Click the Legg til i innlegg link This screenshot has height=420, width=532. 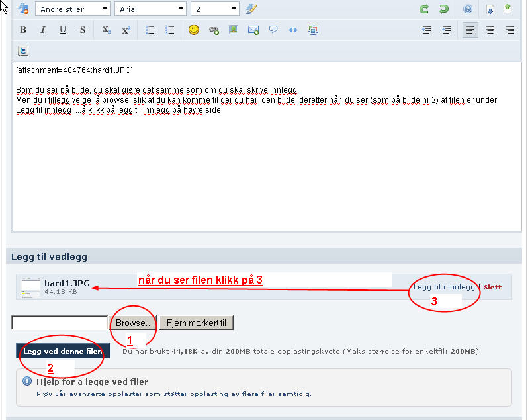[444, 287]
